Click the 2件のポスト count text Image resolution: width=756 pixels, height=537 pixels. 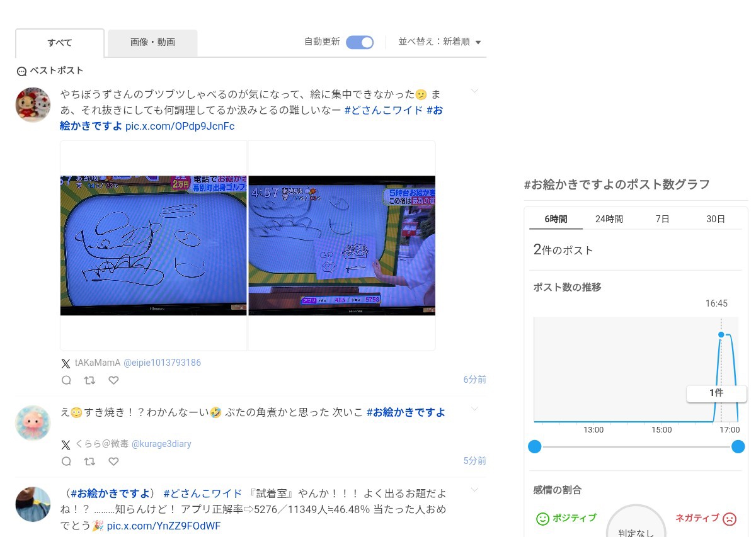(564, 250)
